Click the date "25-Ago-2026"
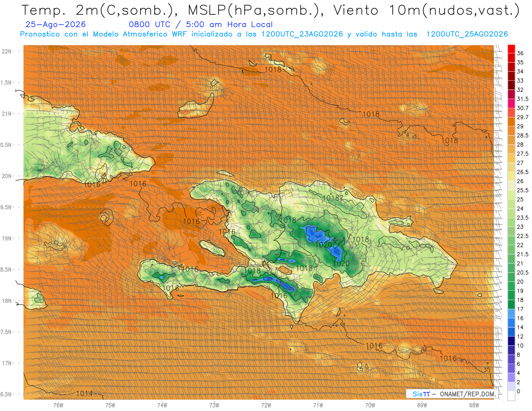 [x=55, y=25]
